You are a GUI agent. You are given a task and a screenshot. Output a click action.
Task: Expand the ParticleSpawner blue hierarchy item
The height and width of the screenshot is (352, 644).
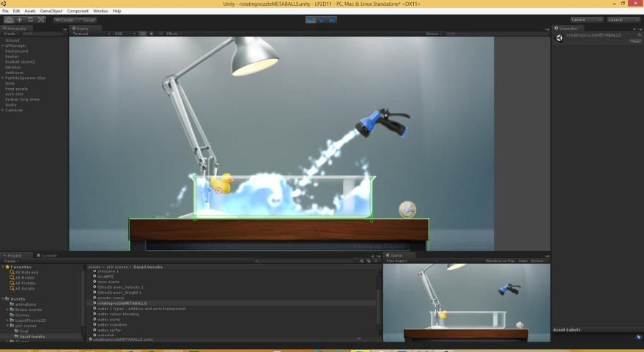pyautogui.click(x=3, y=78)
